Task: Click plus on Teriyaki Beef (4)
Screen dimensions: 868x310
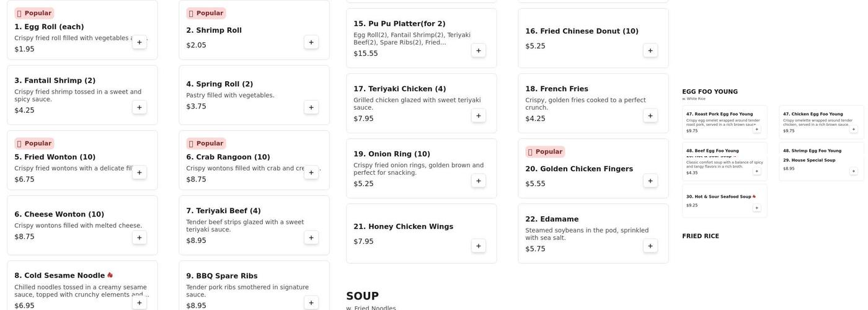Action: (x=311, y=237)
